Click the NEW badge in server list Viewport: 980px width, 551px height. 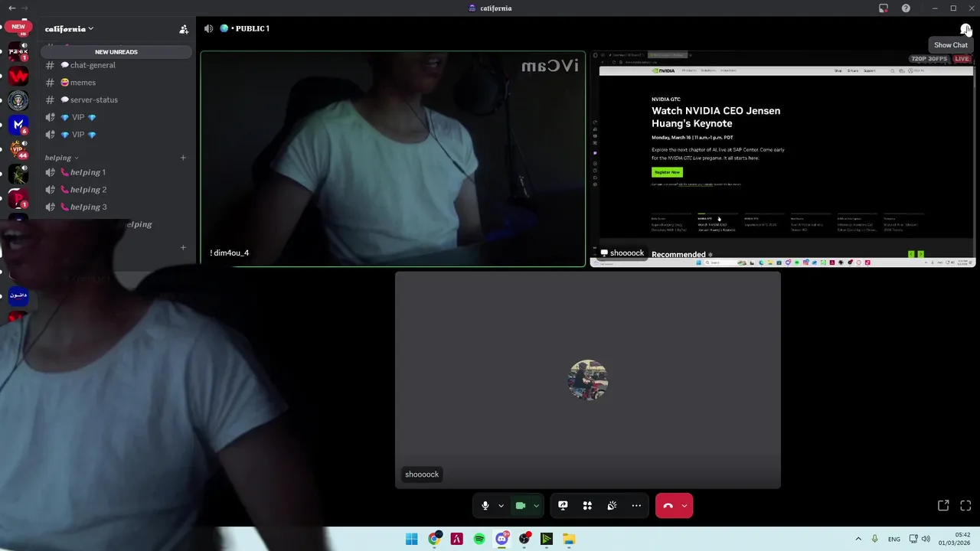[18, 26]
